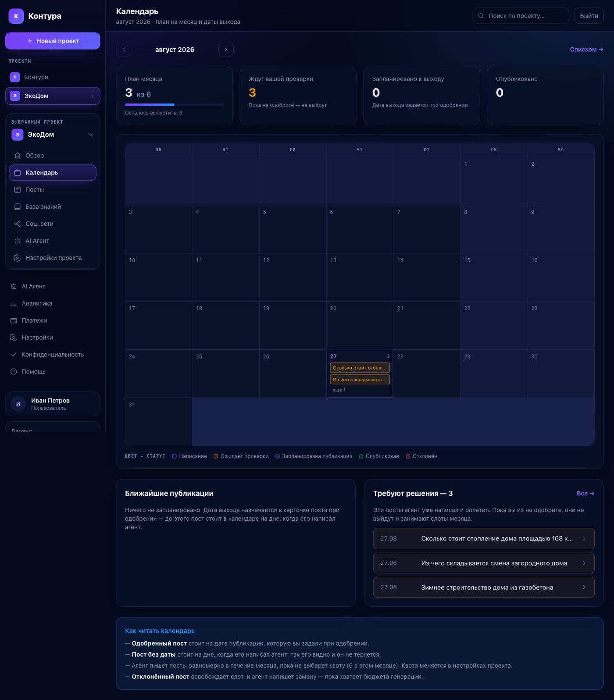Image resolution: width=614 pixels, height=700 pixels.
Task: Open calendar event Сколько стоит отопл…
Action: click(x=360, y=368)
